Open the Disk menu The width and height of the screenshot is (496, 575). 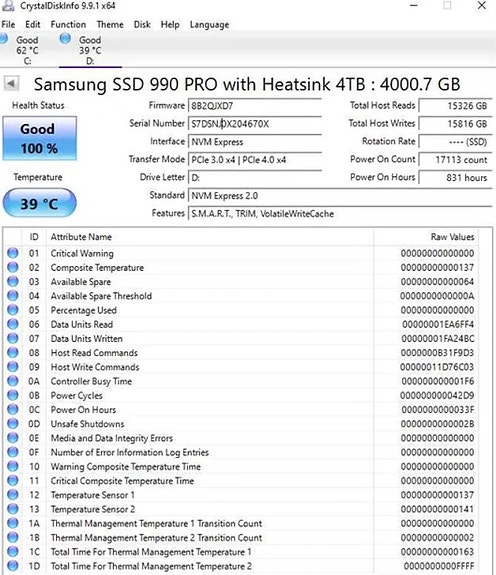[142, 25]
